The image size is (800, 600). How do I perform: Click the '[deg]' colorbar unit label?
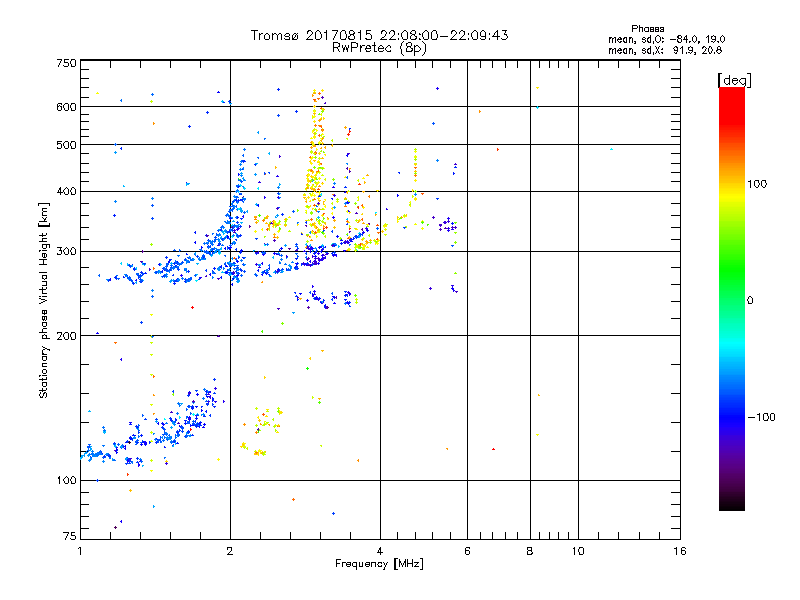(x=734, y=80)
